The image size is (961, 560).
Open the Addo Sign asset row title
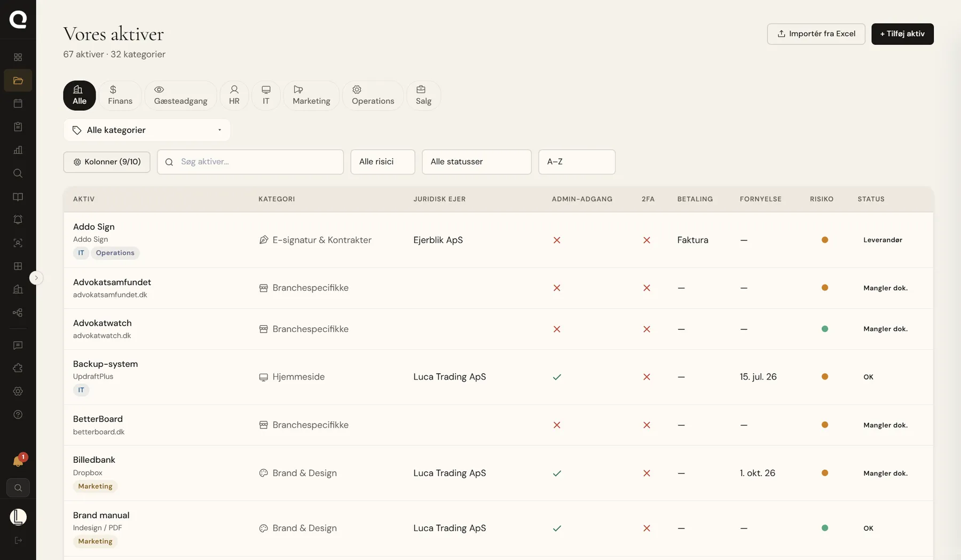tap(94, 227)
